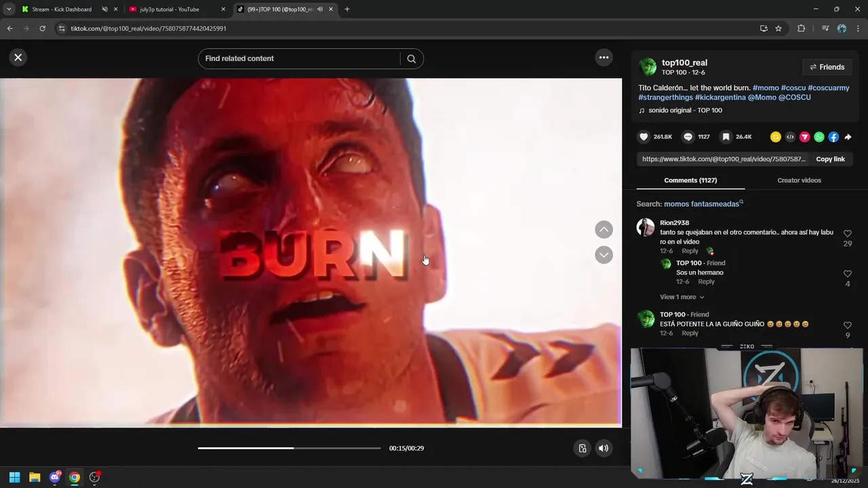Open the #momo hashtag

[766, 88]
